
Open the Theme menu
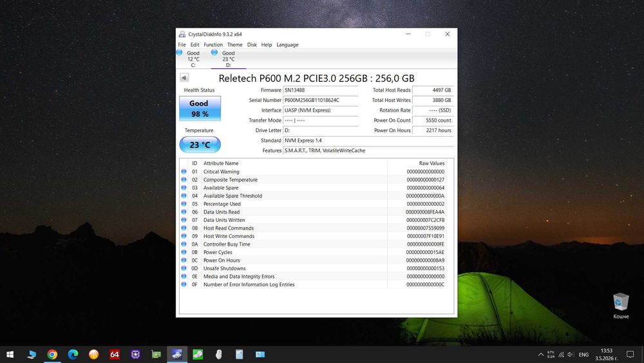tap(235, 44)
